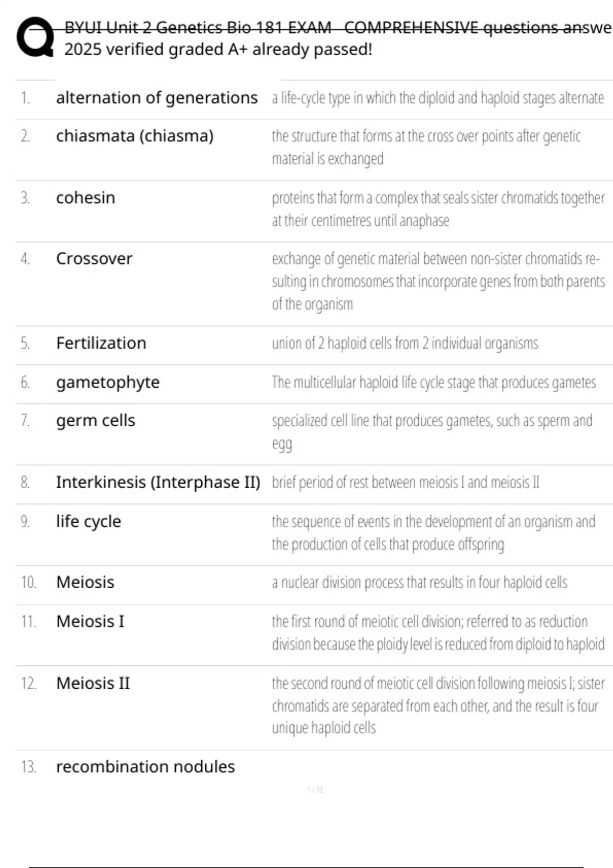
Task: Select the definition 'a nuclear division process'
Action: click(419, 582)
